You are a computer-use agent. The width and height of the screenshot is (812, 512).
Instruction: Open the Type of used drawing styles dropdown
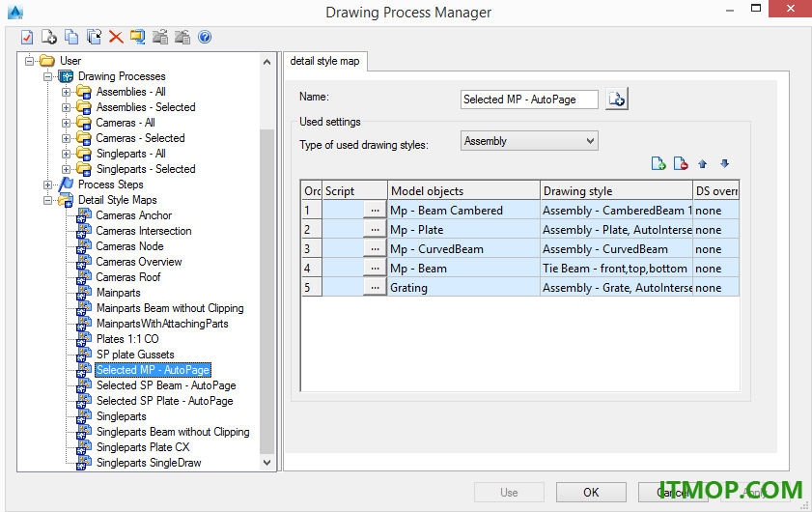[x=529, y=141]
